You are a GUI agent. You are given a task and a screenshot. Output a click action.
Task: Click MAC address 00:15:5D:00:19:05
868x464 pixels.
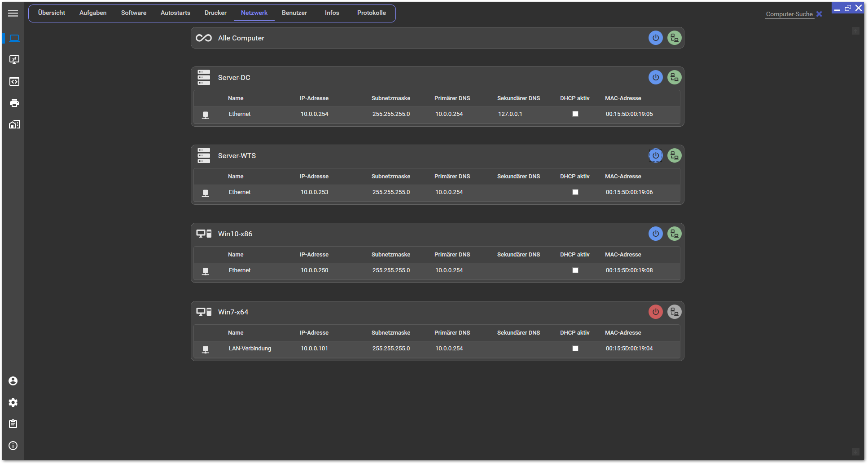pos(629,114)
